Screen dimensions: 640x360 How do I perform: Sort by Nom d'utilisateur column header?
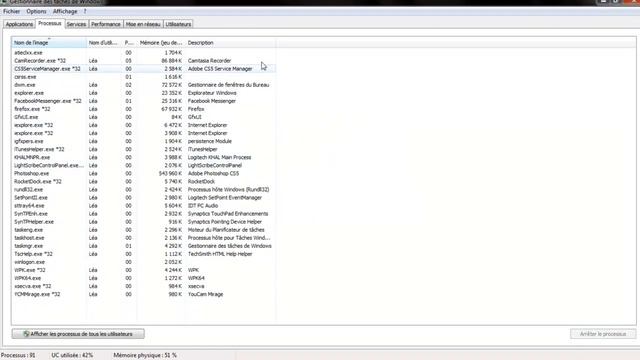pyautogui.click(x=104, y=42)
